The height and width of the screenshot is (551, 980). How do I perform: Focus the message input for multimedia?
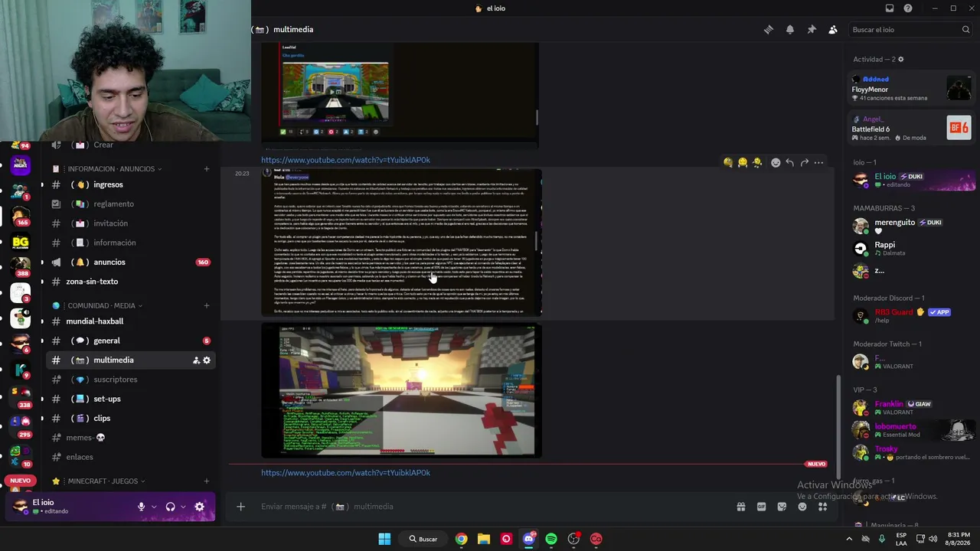[x=490, y=507]
